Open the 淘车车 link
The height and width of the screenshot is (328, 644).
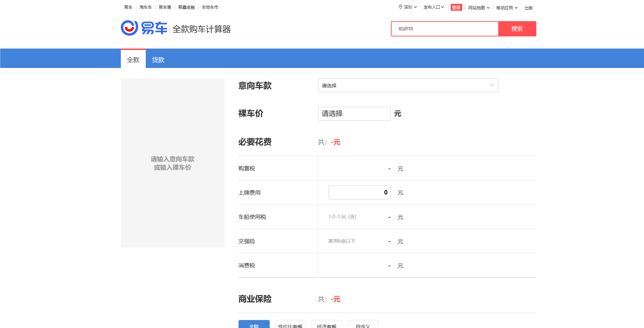[145, 7]
